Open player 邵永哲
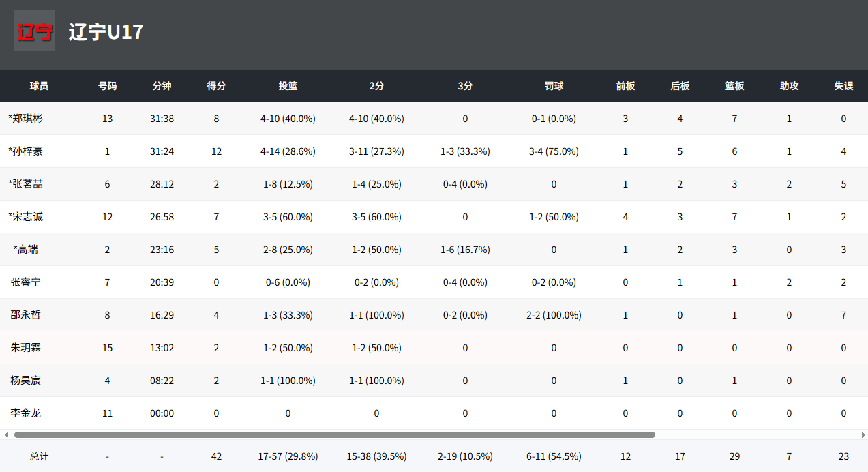Screen dimensions: 868x472 (x=26, y=314)
